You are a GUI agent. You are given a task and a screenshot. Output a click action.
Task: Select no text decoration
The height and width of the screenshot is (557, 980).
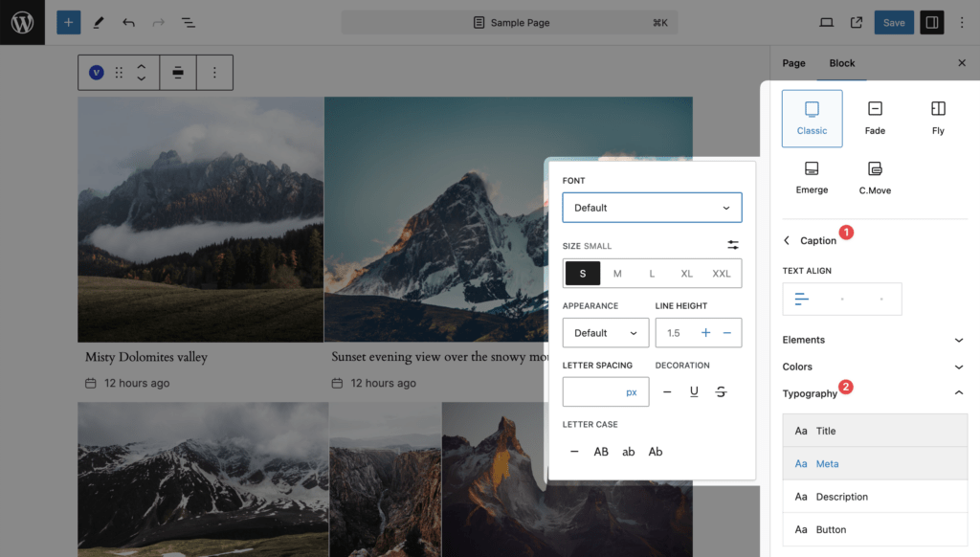point(667,392)
